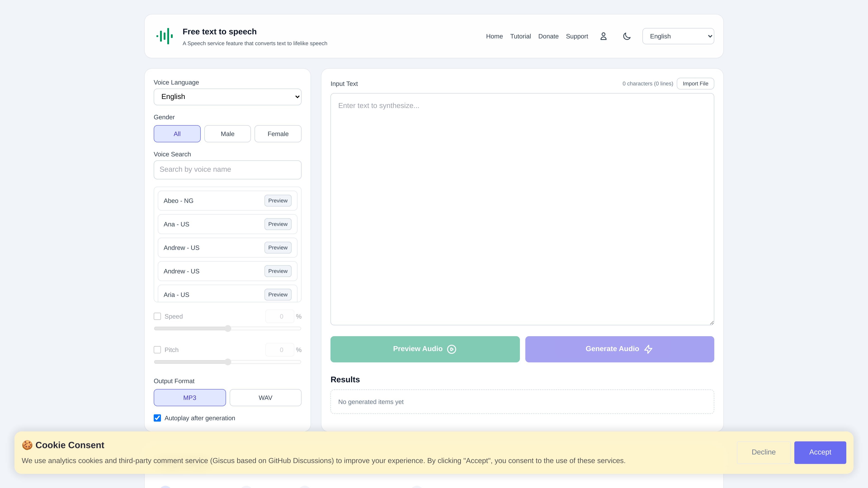Enable the Speed checkbox
Image resolution: width=868 pixels, height=488 pixels.
pyautogui.click(x=157, y=316)
